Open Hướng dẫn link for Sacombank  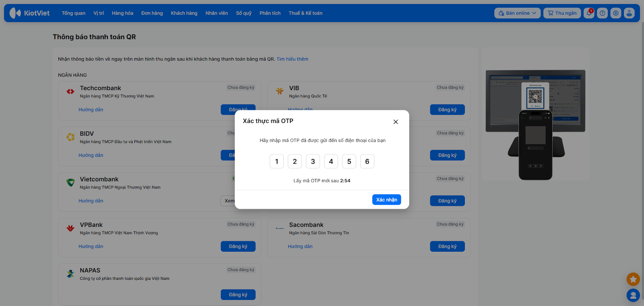tap(300, 246)
